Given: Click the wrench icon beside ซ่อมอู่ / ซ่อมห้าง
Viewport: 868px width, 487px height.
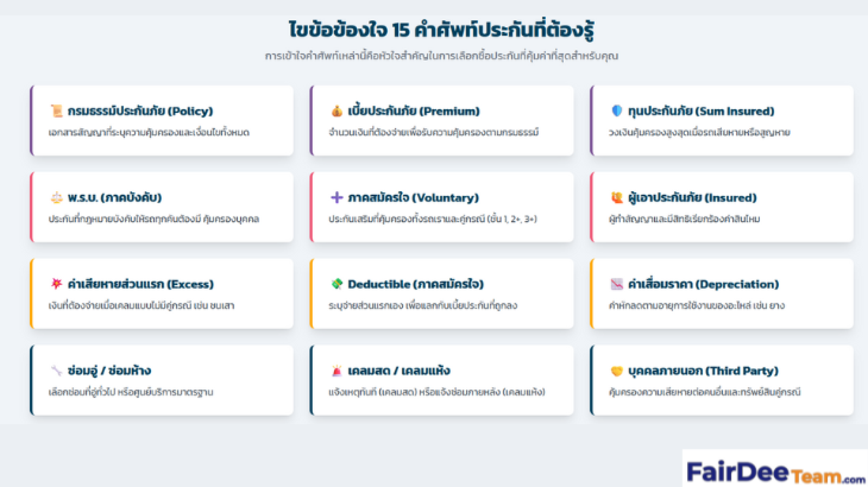Looking at the screenshot, I should click(x=57, y=370).
